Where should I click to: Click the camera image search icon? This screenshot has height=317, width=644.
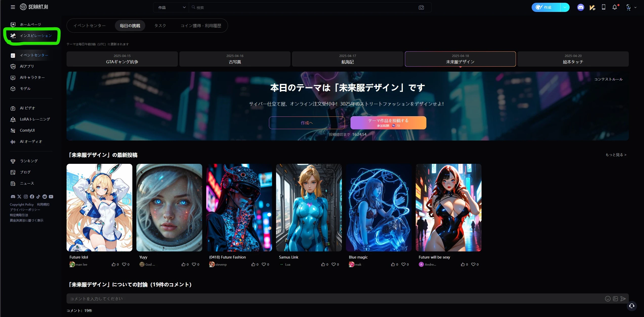tap(421, 7)
